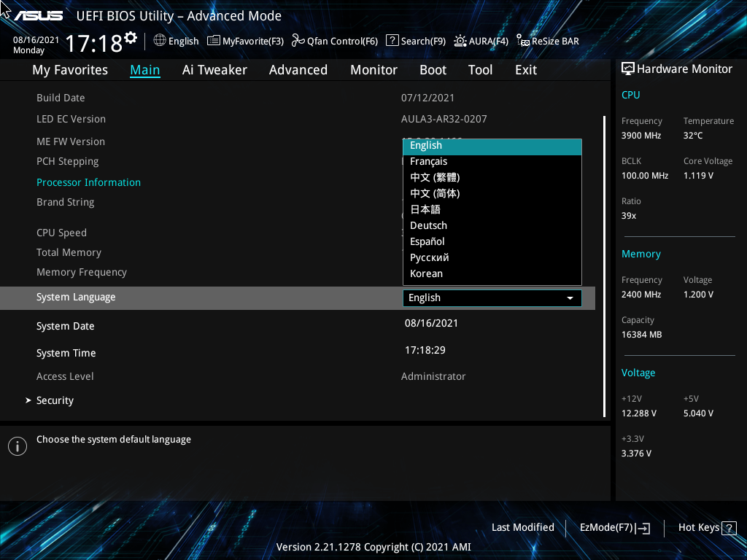This screenshot has height=560, width=747.
Task: Click the Search(F9) label
Action: point(423,42)
